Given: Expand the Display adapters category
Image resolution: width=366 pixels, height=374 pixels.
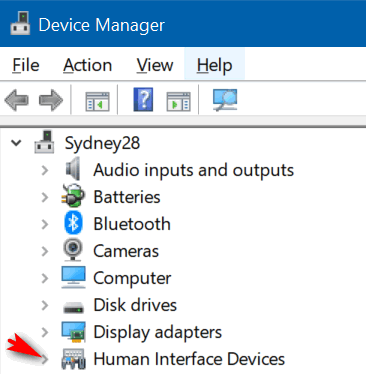Looking at the screenshot, I should pyautogui.click(x=45, y=332).
